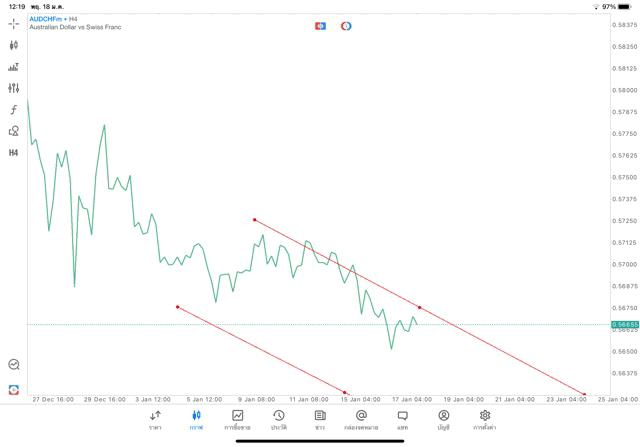Open the H4 timeframe selector
640x447 pixels.
pos(14,153)
